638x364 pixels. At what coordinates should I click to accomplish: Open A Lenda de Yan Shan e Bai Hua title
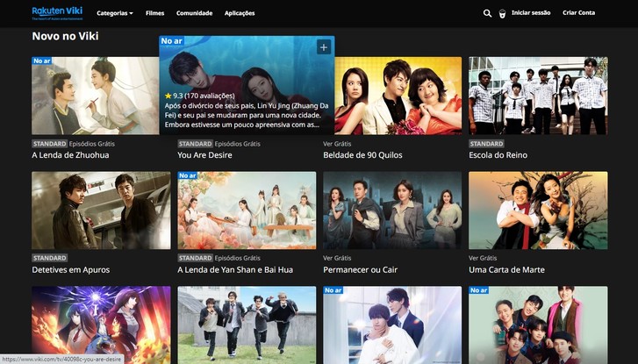coord(235,269)
